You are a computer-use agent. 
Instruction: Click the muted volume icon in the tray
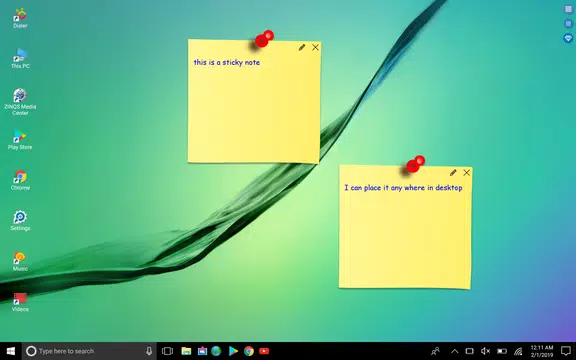[485, 351]
